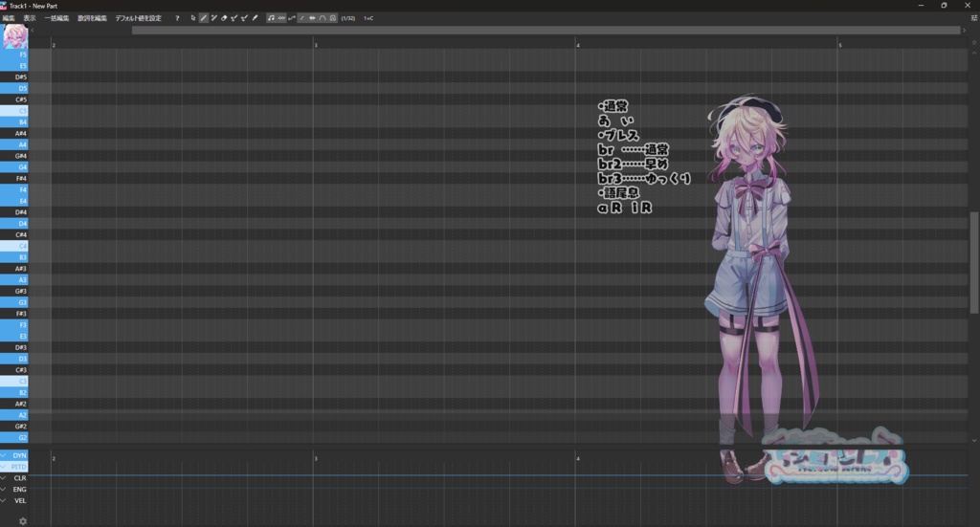
Task: Click the D#5 piano key
Action: [x=13, y=77]
